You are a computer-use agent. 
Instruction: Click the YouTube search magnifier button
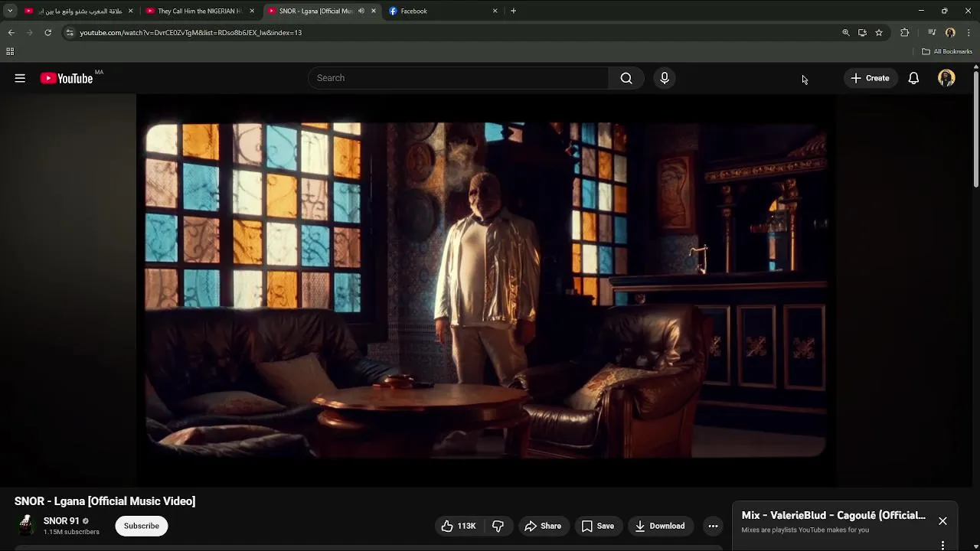626,78
